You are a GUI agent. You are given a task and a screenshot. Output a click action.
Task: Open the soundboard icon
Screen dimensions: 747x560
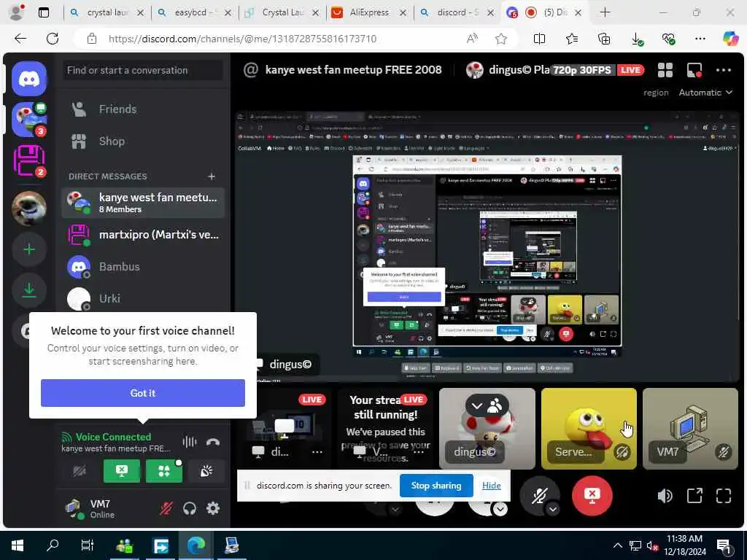206,471
